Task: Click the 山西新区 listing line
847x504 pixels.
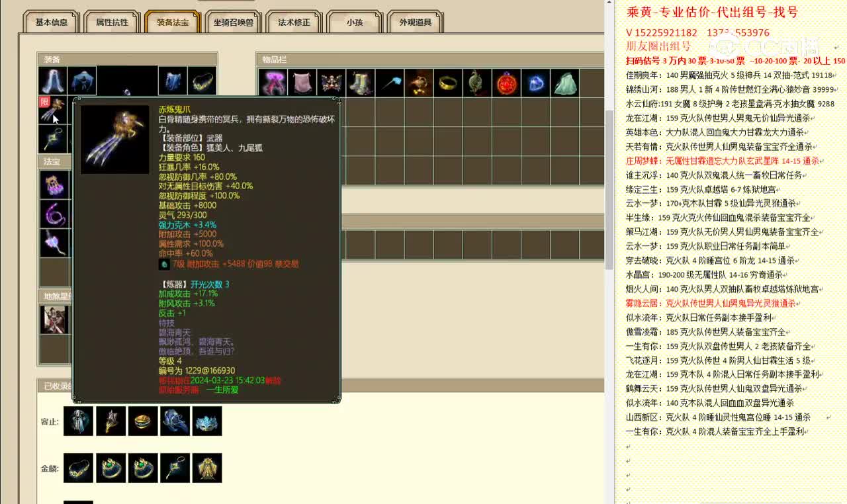Action: (719, 417)
